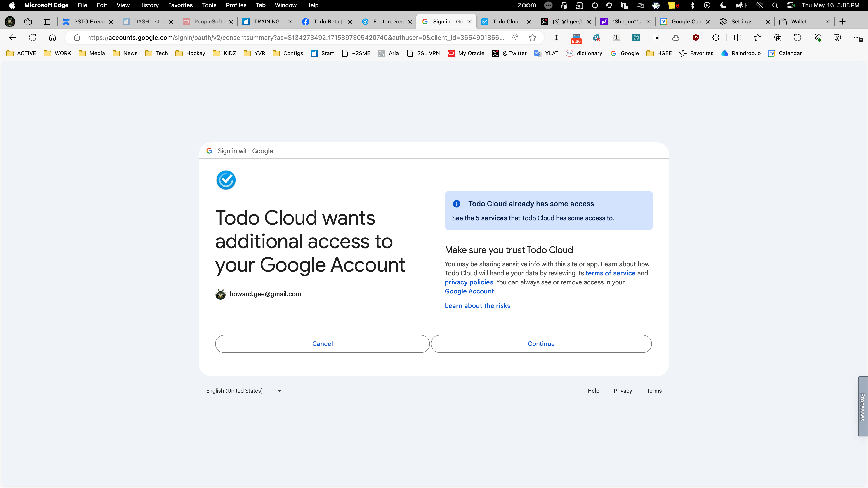Open the footer Terms link
Image resolution: width=868 pixels, height=488 pixels.
pyautogui.click(x=654, y=391)
